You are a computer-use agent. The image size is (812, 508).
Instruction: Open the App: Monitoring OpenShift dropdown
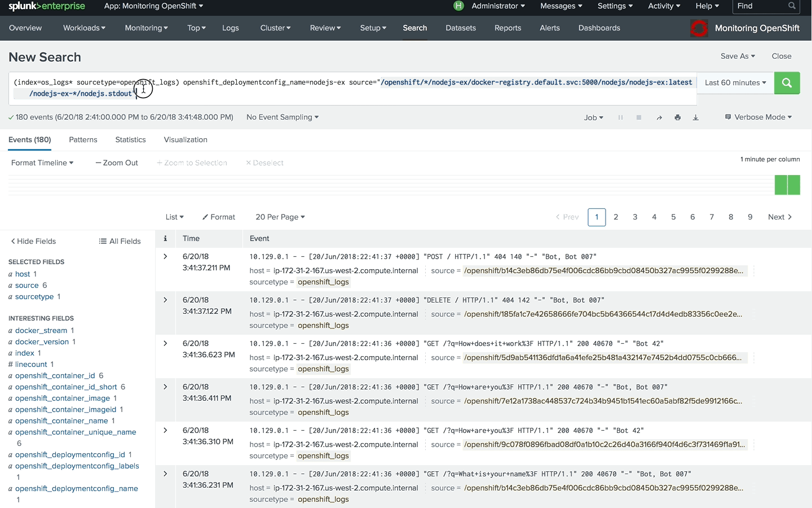(153, 6)
